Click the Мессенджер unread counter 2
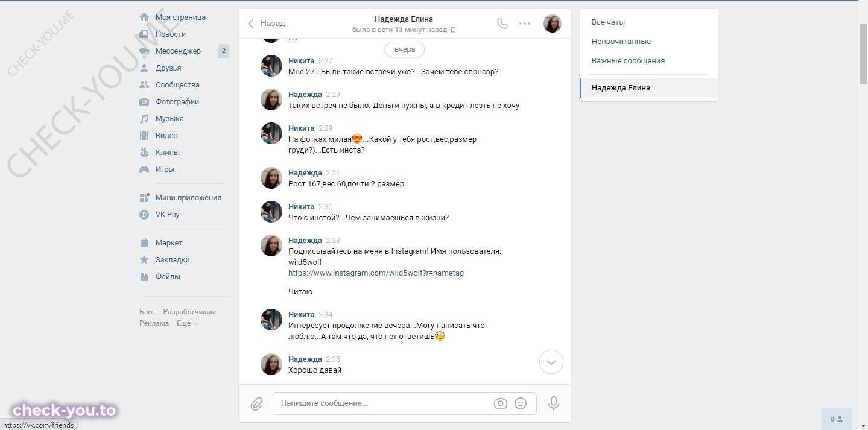This screenshot has width=868, height=430. coord(224,51)
